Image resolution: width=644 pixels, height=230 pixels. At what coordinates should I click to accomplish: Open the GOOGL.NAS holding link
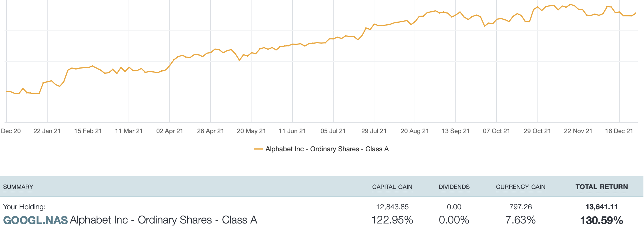[x=35, y=220]
